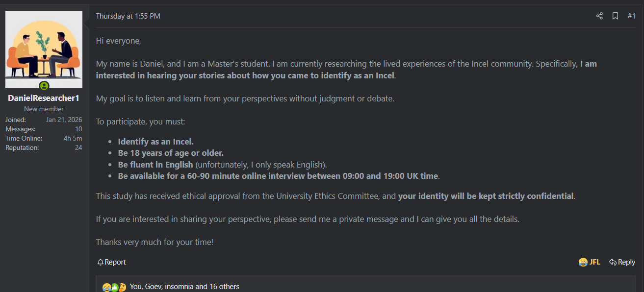This screenshot has height=292, width=644.
Task: Click the JFL laughing emoji reaction
Action: 583,262
